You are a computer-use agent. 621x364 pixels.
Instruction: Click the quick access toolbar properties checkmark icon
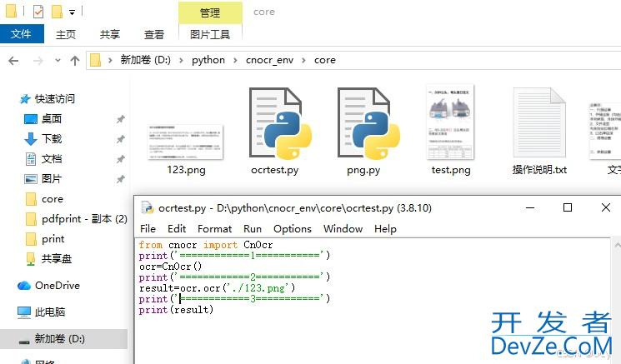tap(38, 12)
